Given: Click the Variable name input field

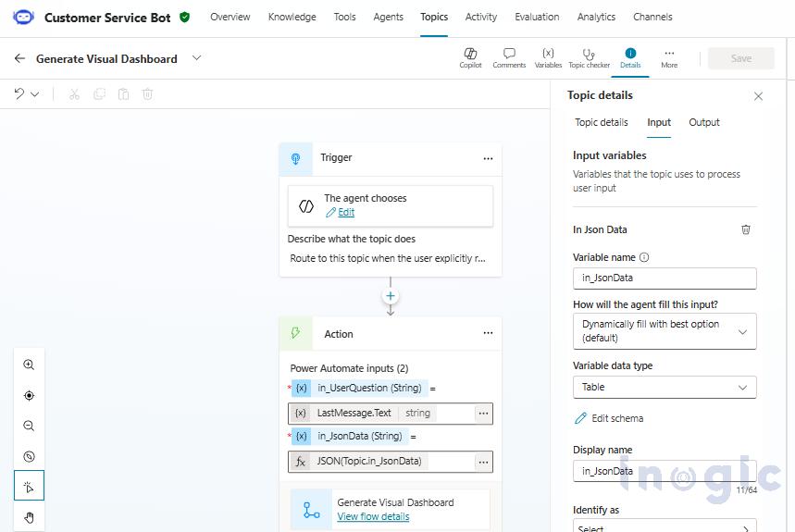Looking at the screenshot, I should (x=665, y=278).
